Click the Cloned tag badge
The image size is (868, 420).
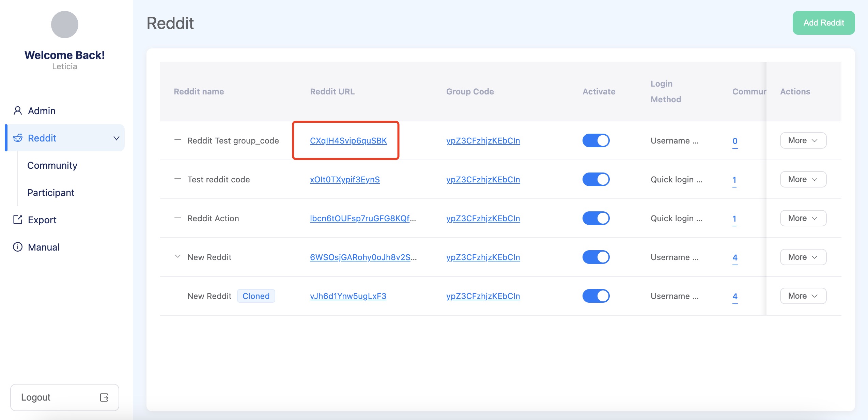pyautogui.click(x=256, y=296)
